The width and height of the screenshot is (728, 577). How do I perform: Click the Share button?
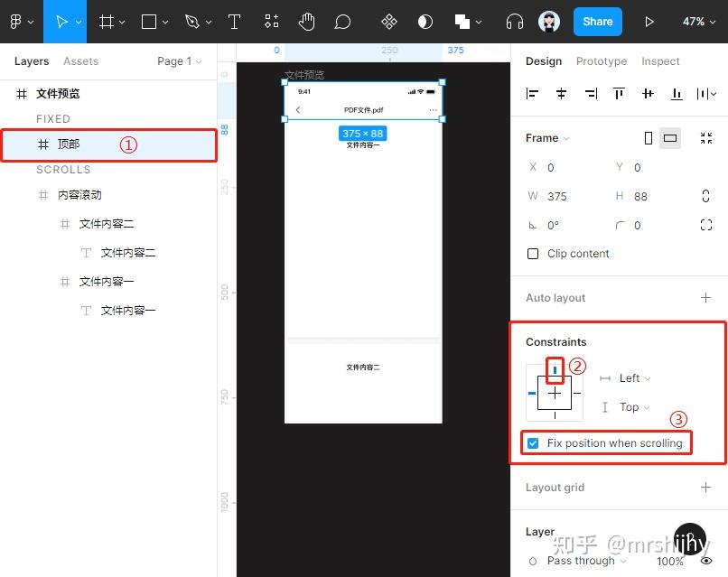pyautogui.click(x=597, y=21)
